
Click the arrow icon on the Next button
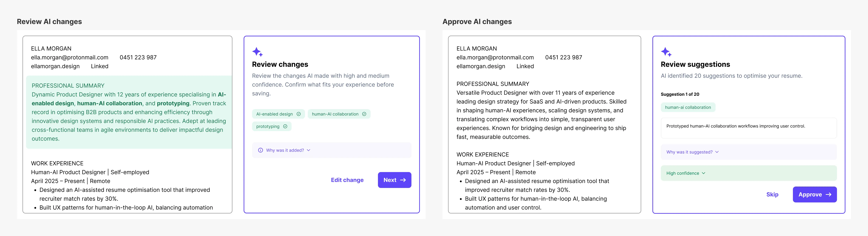point(403,180)
